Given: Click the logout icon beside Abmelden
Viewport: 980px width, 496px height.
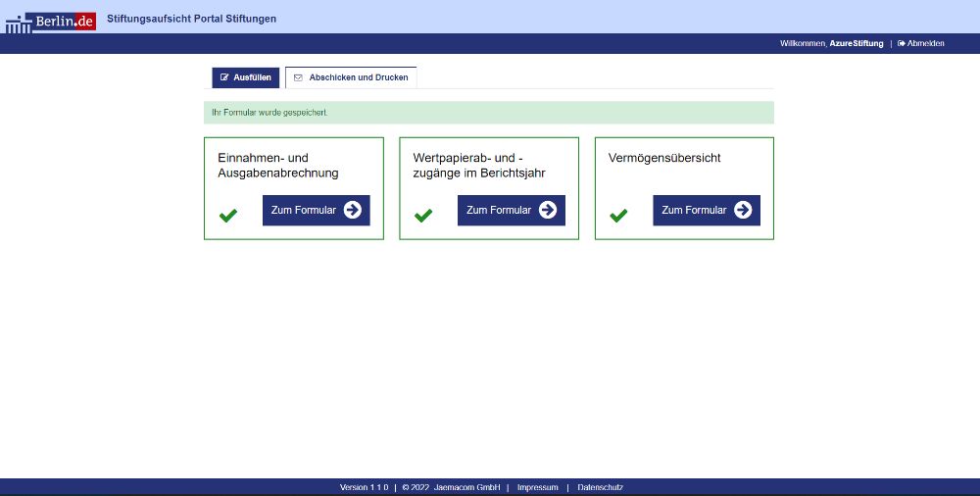Looking at the screenshot, I should pyautogui.click(x=901, y=43).
